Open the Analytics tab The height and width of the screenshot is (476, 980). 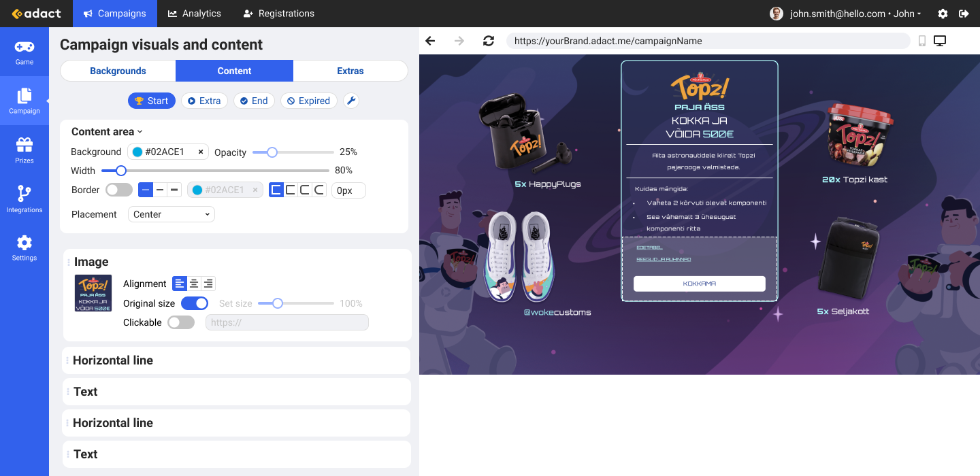[x=195, y=14]
